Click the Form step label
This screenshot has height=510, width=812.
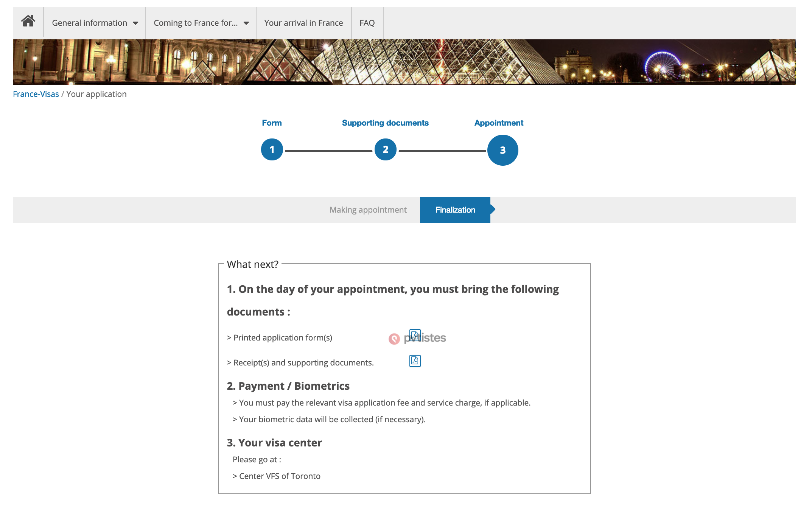272,123
